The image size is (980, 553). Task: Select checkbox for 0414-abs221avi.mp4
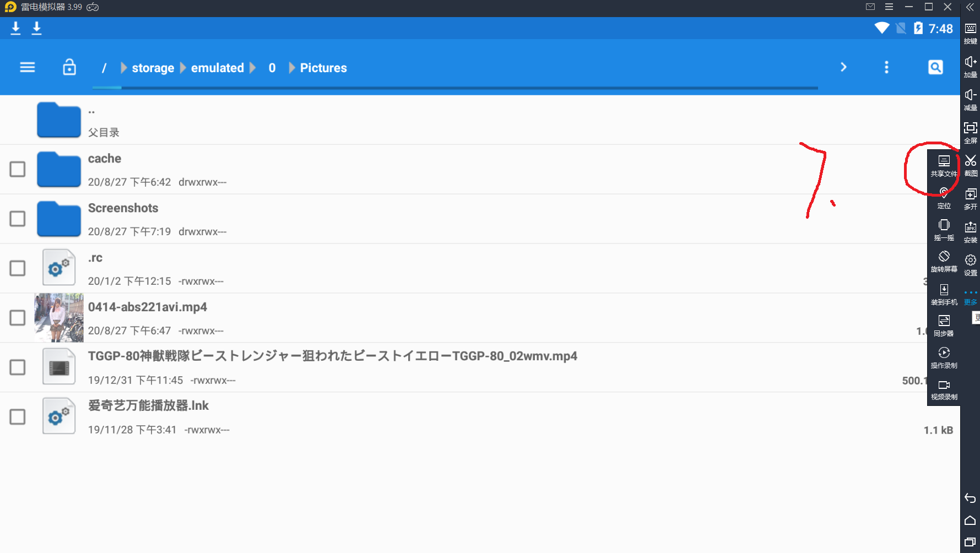click(x=18, y=318)
